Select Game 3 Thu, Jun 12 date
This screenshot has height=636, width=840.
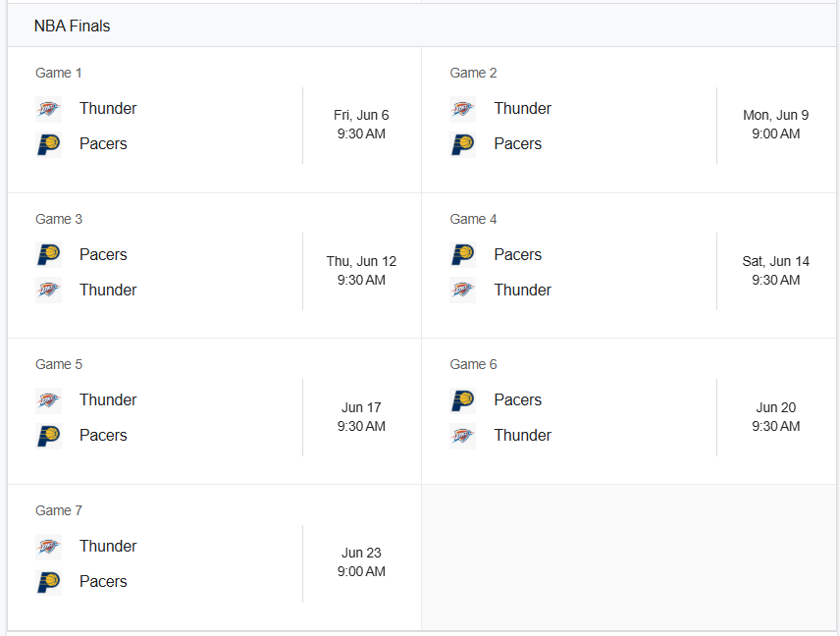click(361, 261)
